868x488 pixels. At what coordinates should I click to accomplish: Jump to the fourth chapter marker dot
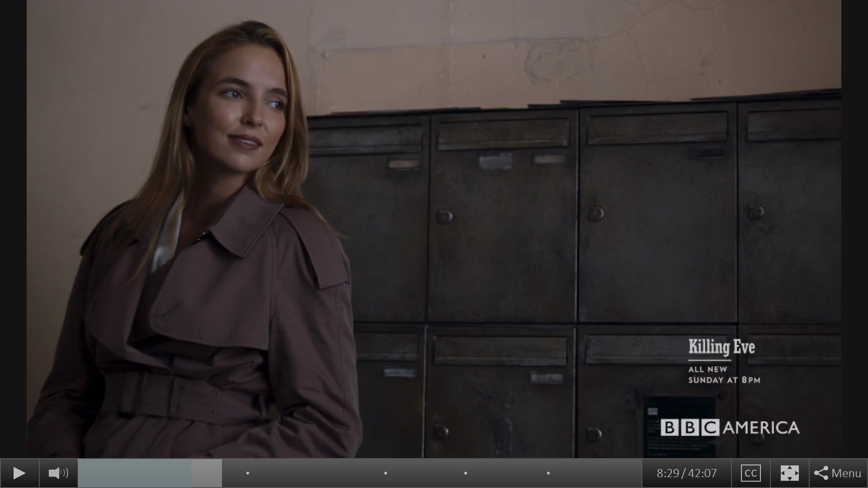[x=548, y=473]
